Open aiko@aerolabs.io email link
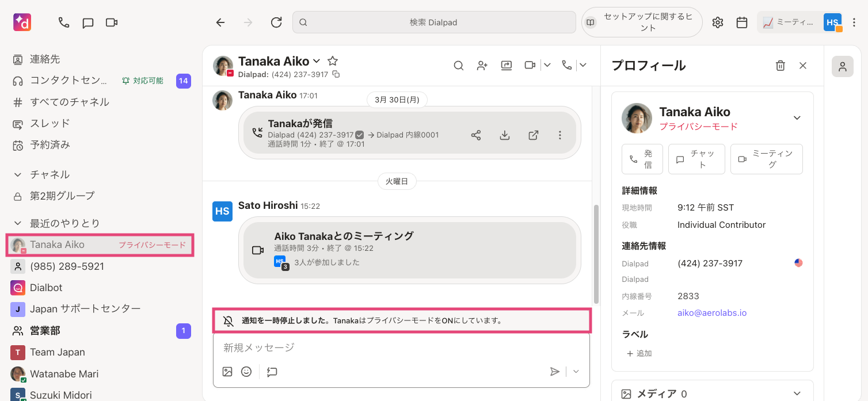Viewport: 868px width, 401px height. tap(712, 313)
